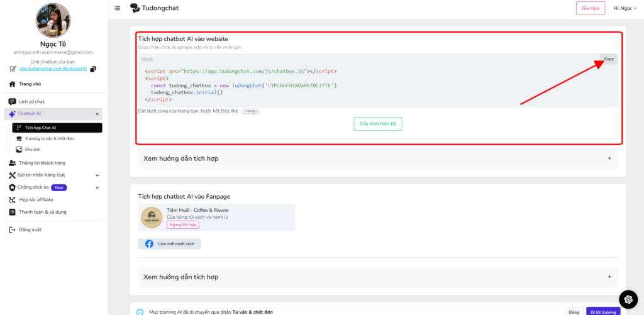Image resolution: width=644 pixels, height=315 pixels.
Task: Click the Lịch sử chat bubble icon
Action: (13, 101)
